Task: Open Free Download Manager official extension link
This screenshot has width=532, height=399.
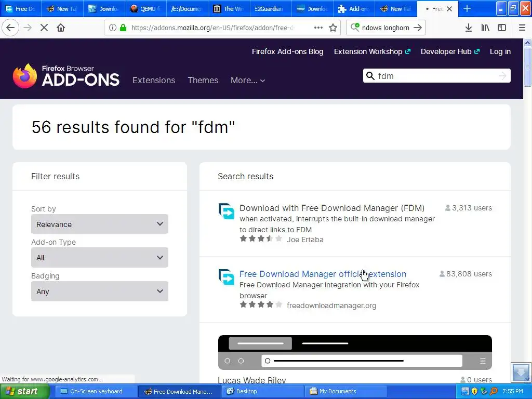Action: (323, 274)
